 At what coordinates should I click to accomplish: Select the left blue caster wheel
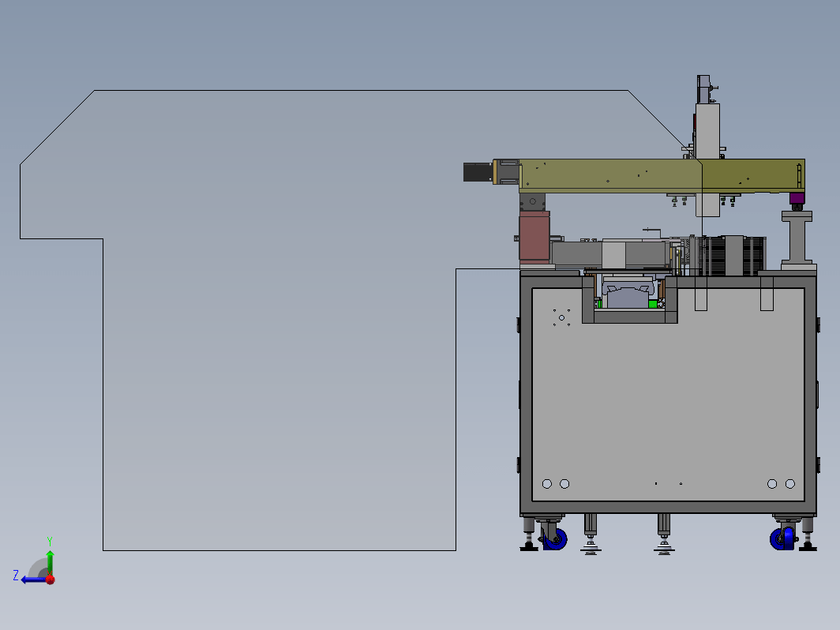click(555, 538)
